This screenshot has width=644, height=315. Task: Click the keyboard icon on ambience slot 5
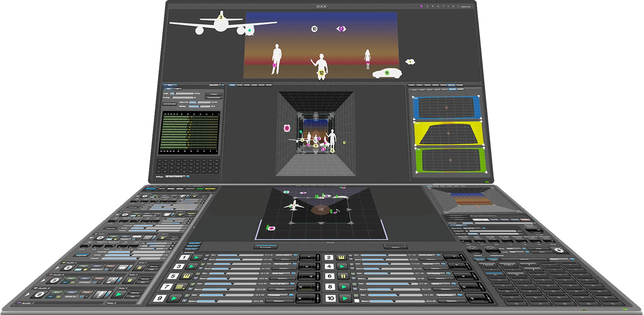pos(187,276)
